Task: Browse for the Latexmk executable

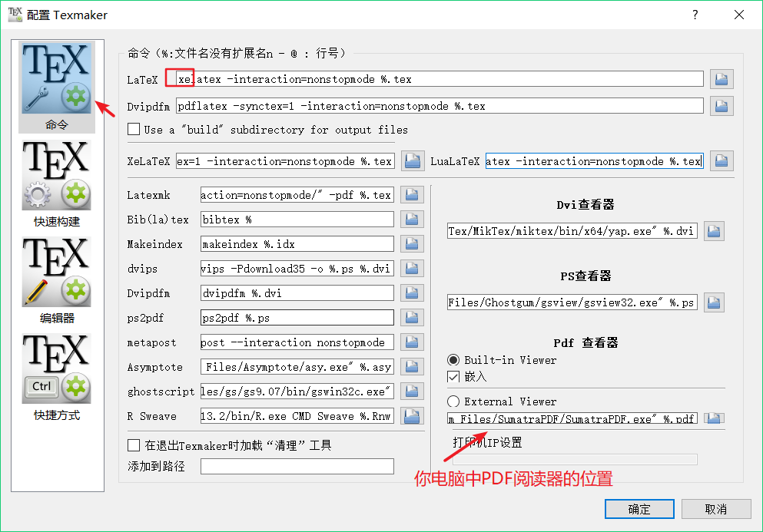Action: [x=412, y=195]
